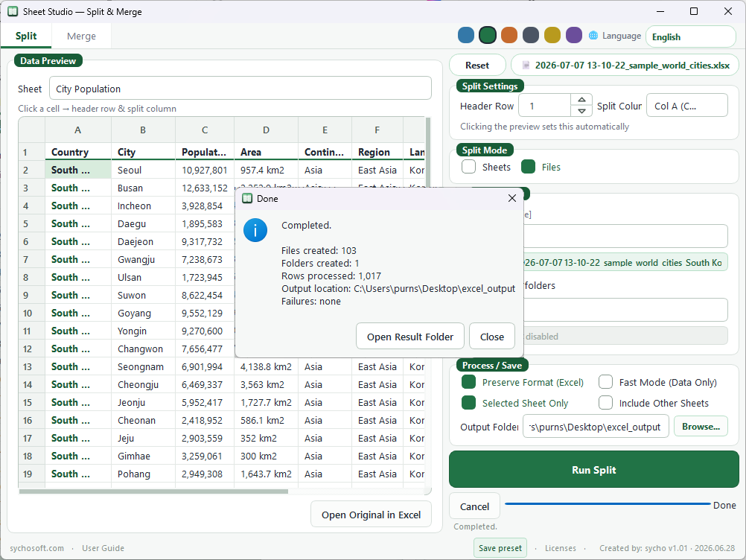Maximize the Sheet Studio window
The image size is (746, 560).
pyautogui.click(x=694, y=11)
